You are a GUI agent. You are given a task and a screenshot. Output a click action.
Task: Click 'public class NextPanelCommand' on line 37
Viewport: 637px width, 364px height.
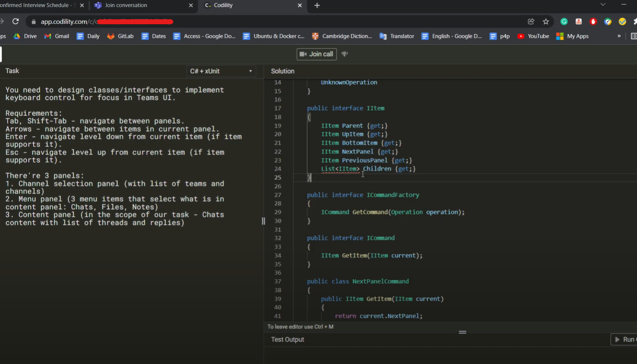tap(358, 281)
